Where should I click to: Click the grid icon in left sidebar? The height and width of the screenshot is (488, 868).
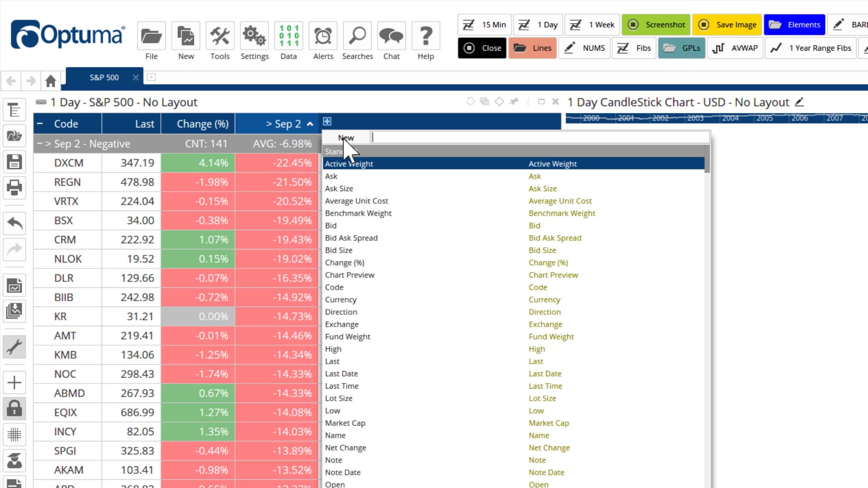point(14,435)
